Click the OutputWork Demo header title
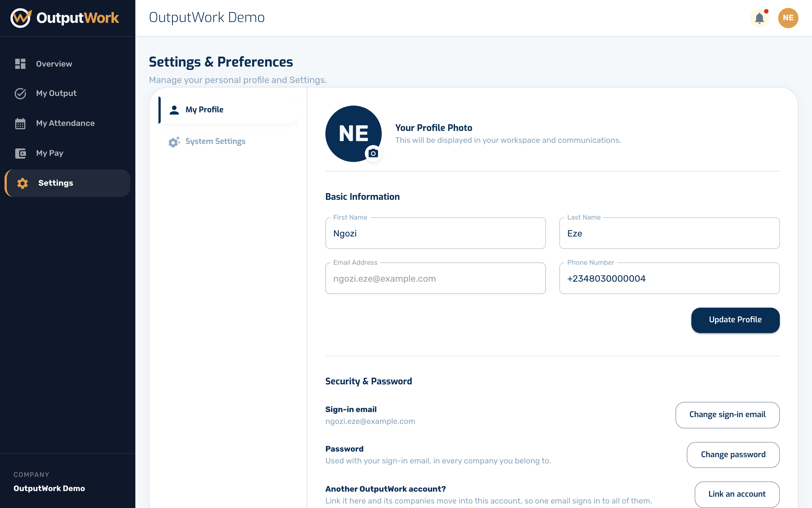Image resolution: width=812 pixels, height=508 pixels. point(207,17)
